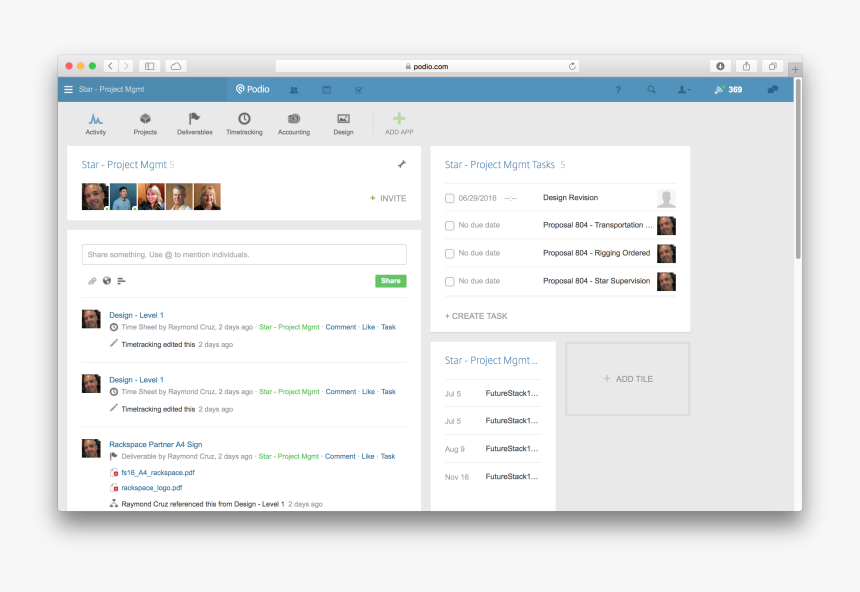Open Star - Project Mgmt members heading

124,165
